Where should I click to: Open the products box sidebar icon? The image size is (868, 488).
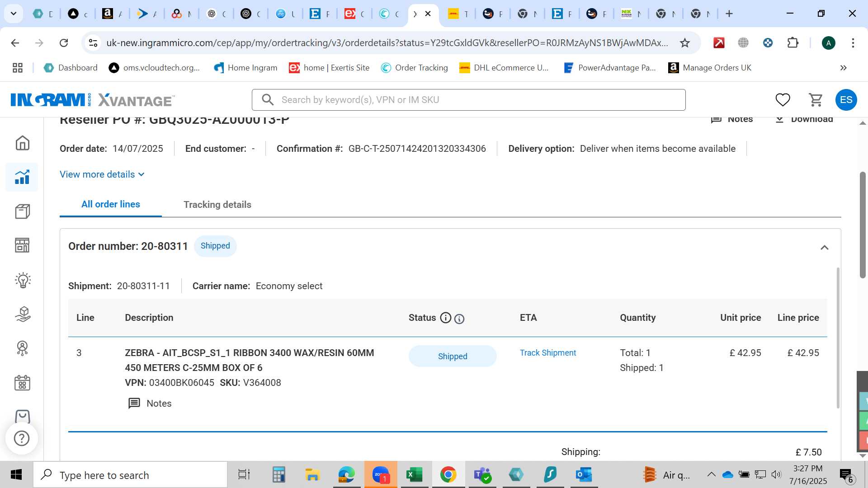click(22, 211)
